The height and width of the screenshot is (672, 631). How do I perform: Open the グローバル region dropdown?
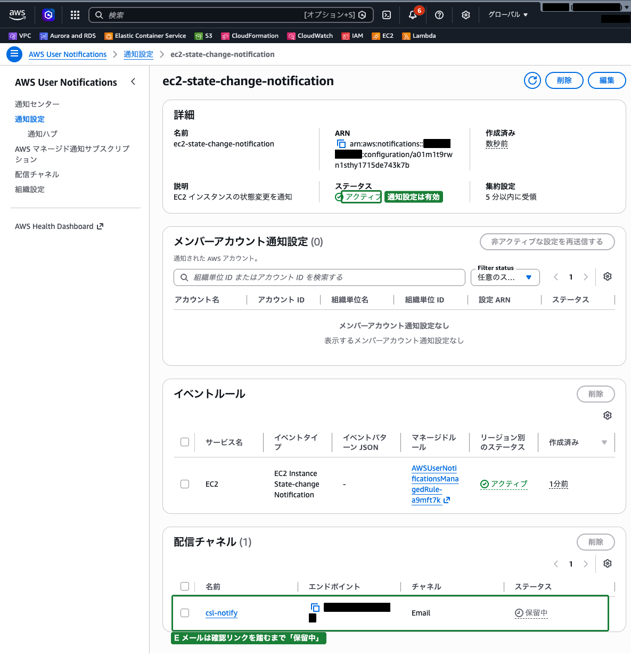click(508, 15)
